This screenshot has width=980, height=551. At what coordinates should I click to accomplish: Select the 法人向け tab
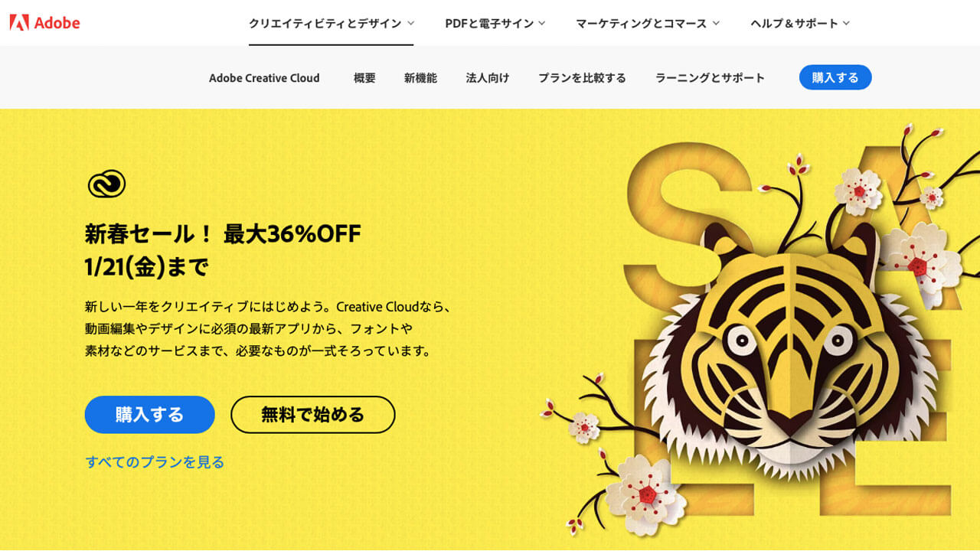click(488, 78)
